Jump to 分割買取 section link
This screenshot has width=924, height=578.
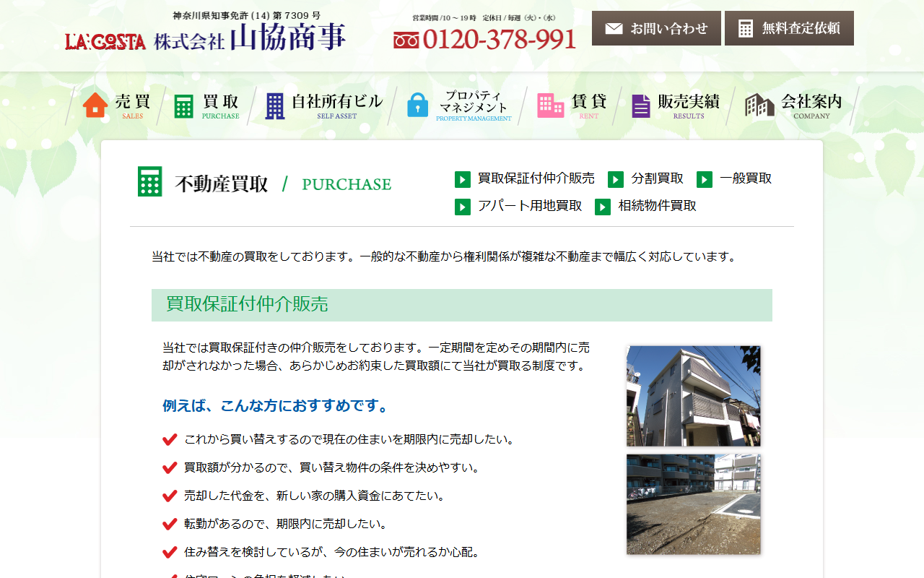tap(658, 178)
